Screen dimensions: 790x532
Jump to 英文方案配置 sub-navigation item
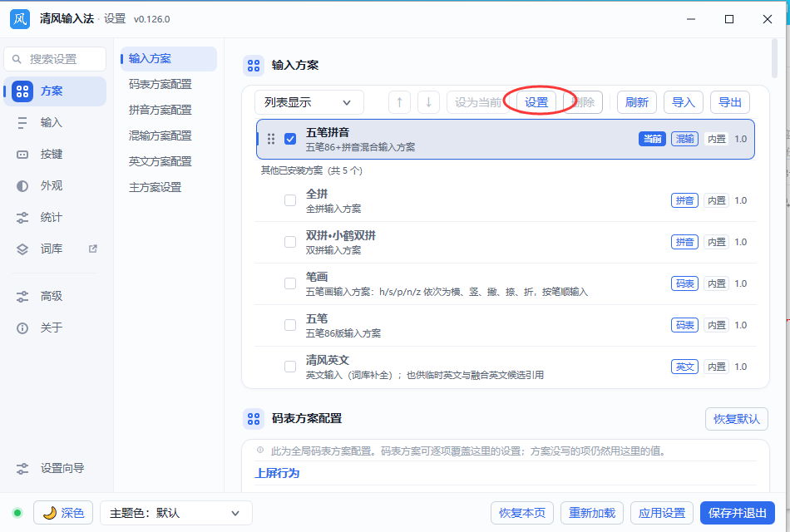[169, 162]
